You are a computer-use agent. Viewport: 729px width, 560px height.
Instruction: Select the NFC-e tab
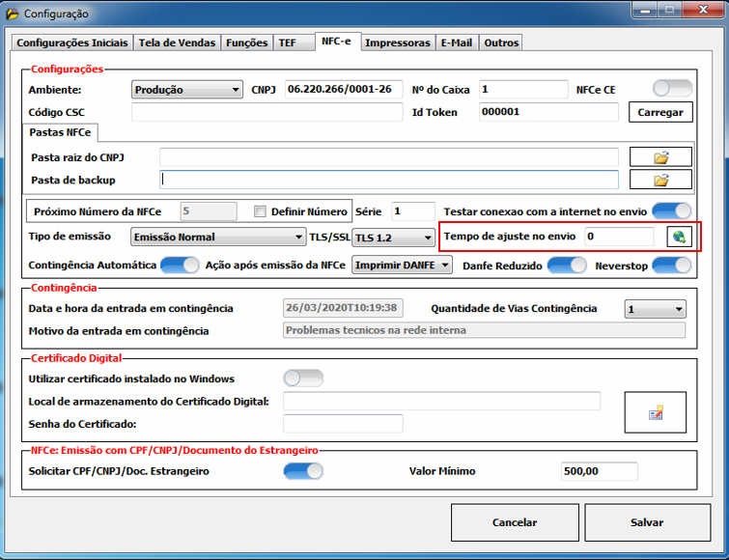coord(336,41)
